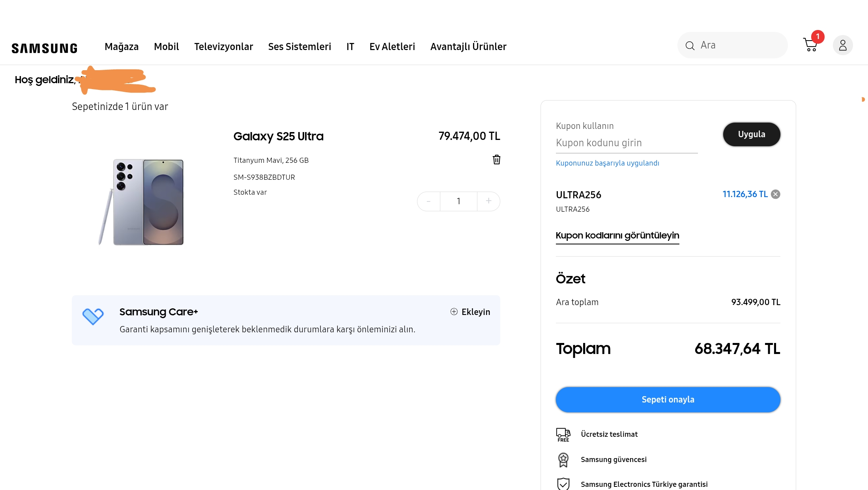Increase product quantity with plus button
The image size is (868, 490).
488,201
